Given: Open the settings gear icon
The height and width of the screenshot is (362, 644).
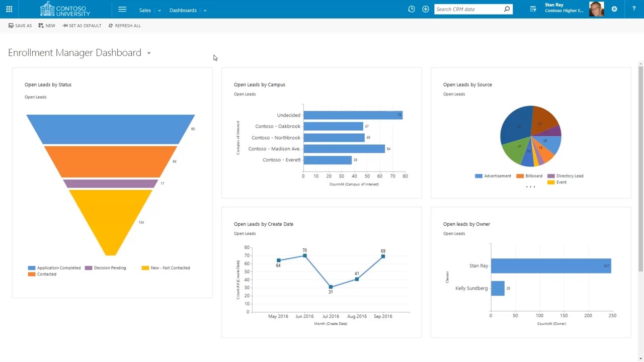Looking at the screenshot, I should coord(614,9).
